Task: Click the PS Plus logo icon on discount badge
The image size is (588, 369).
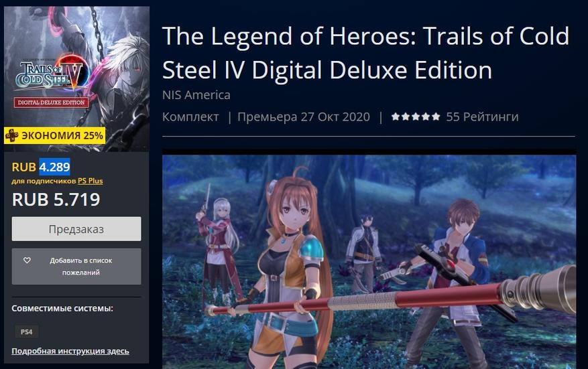Action: tap(11, 135)
